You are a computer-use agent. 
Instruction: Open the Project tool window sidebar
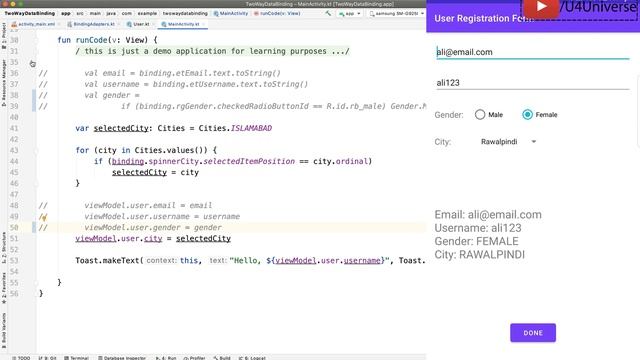point(4,36)
